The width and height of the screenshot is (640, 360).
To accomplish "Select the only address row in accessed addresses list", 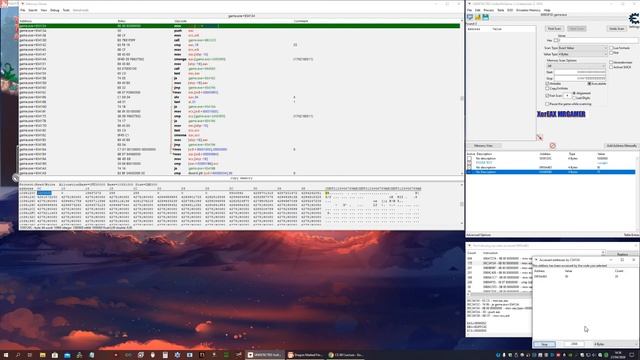I will [585, 277].
